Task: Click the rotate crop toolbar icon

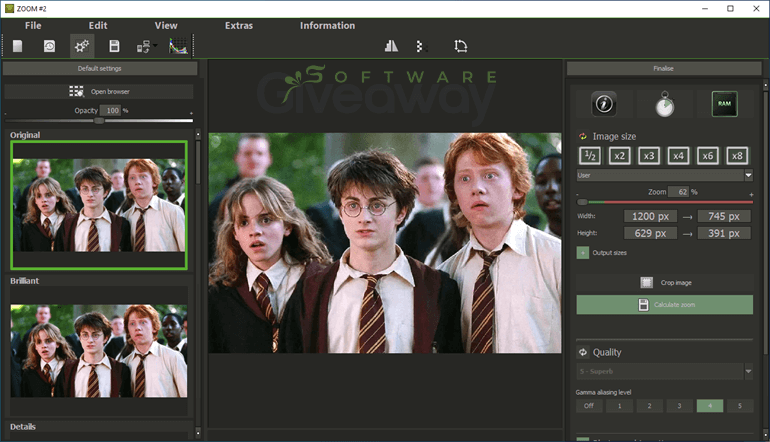Action: click(460, 46)
